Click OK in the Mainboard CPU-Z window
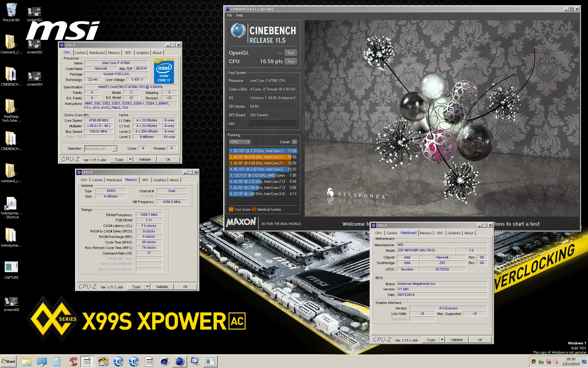Viewport: 588px width, 368px height. 480,340
